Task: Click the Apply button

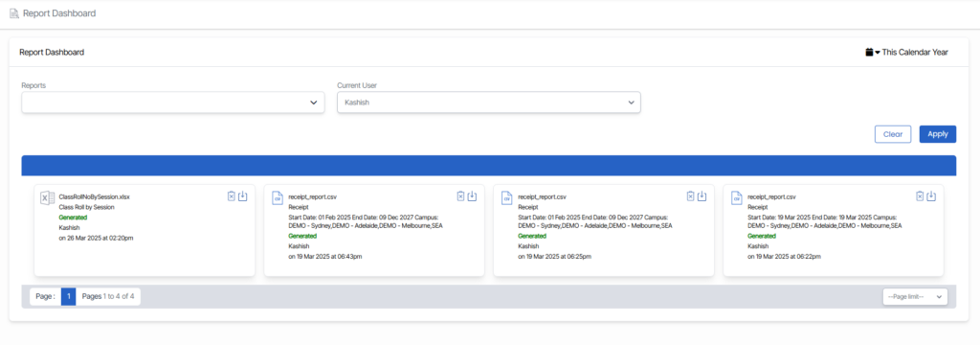Action: point(938,134)
